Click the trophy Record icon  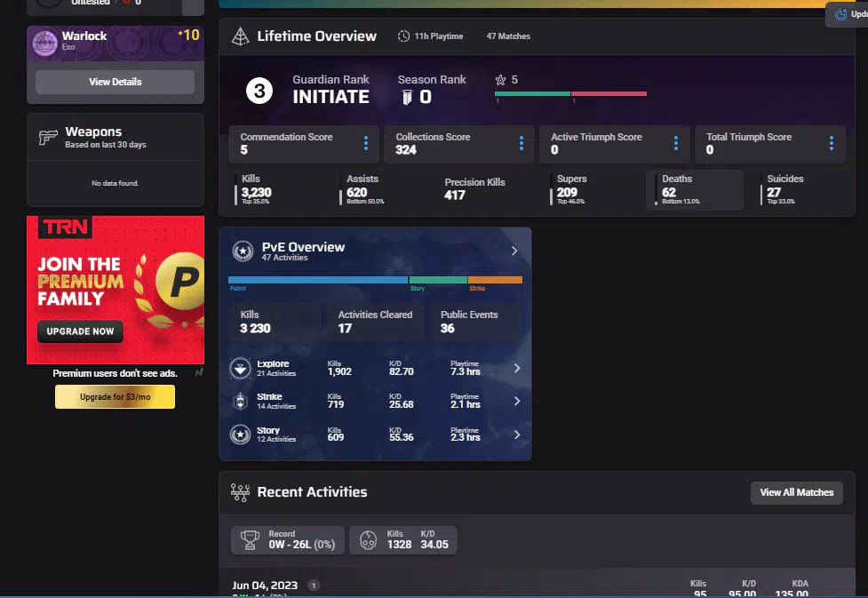(x=251, y=539)
